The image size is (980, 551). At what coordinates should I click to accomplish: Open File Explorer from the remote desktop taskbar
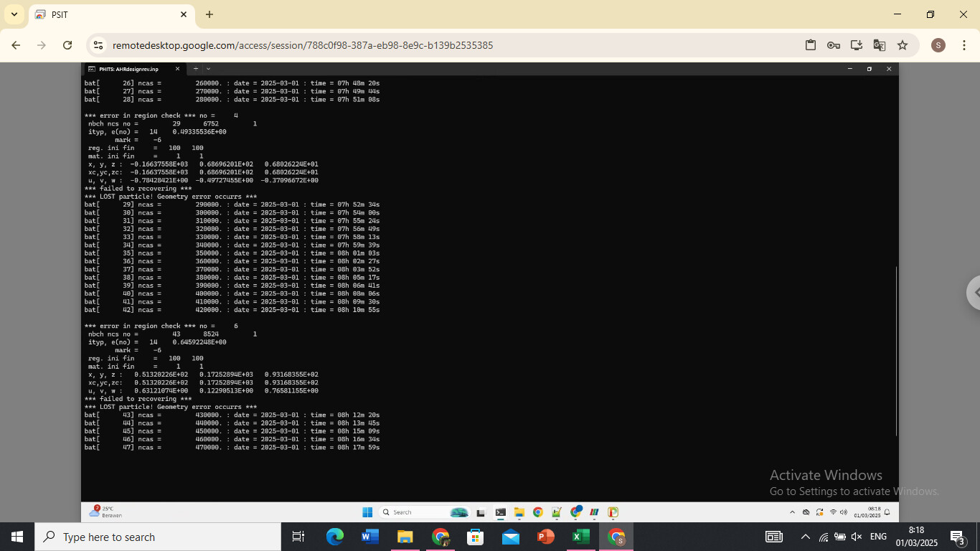519,512
